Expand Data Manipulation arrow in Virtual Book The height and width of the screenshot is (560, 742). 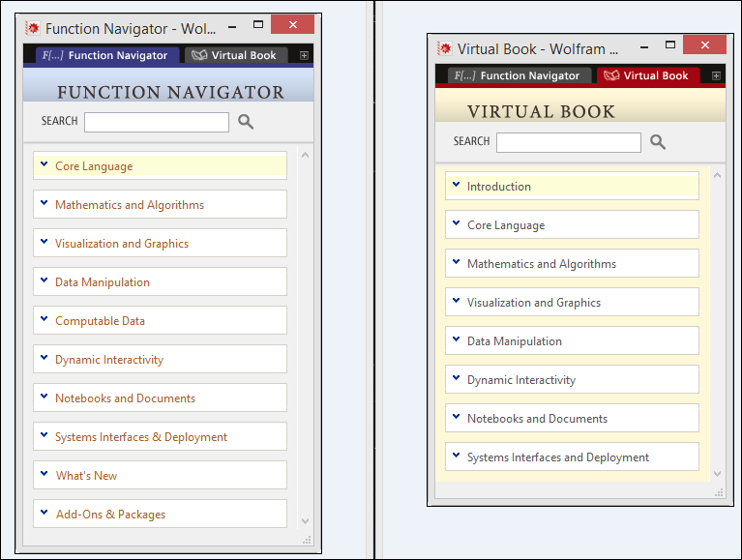457,339
